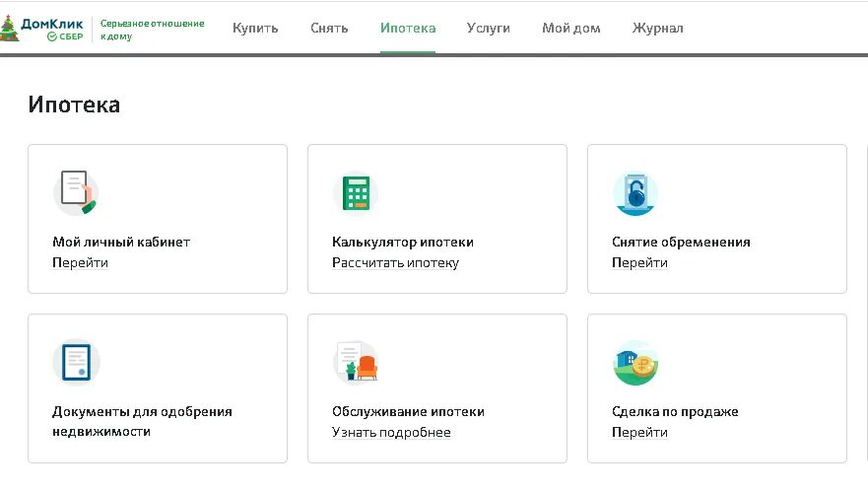
Task: Open Документы для одобрения недвижимости
Action: point(142,422)
